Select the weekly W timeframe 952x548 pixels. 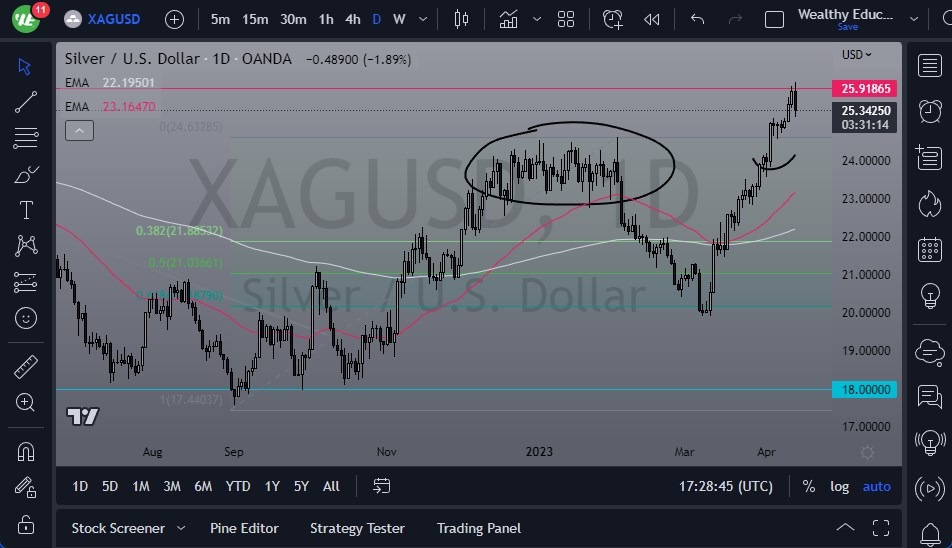[x=399, y=19]
